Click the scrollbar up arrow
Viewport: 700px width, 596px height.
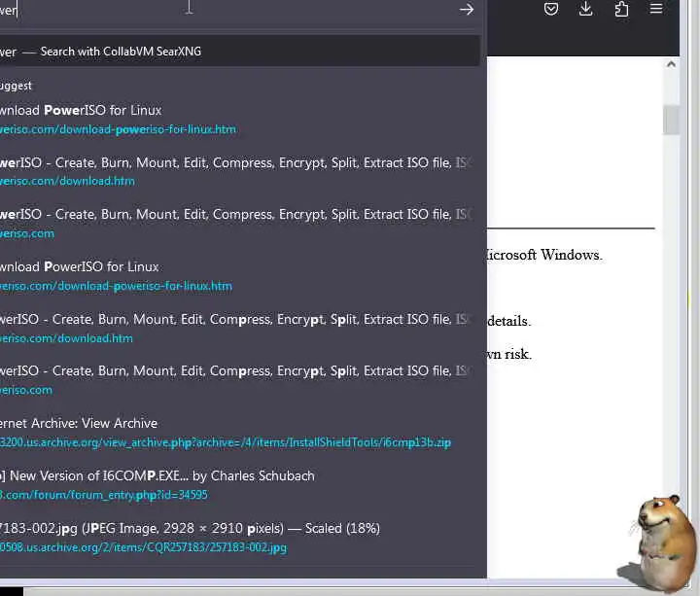(x=671, y=64)
